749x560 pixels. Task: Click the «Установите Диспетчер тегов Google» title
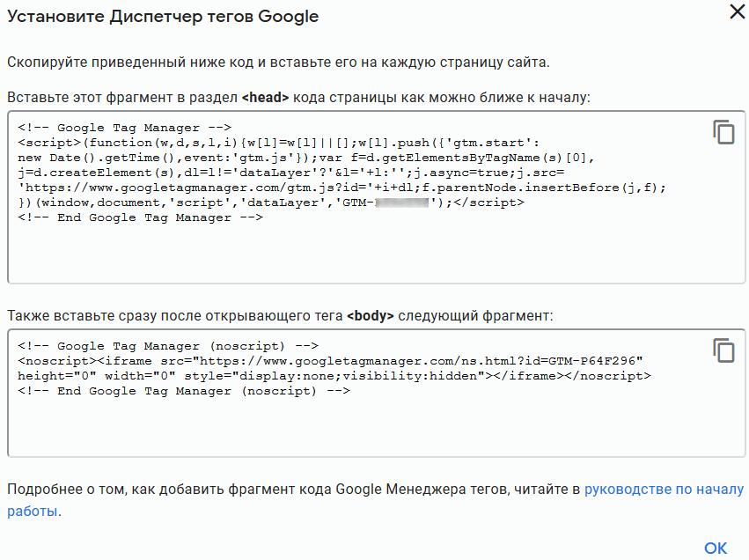point(163,17)
